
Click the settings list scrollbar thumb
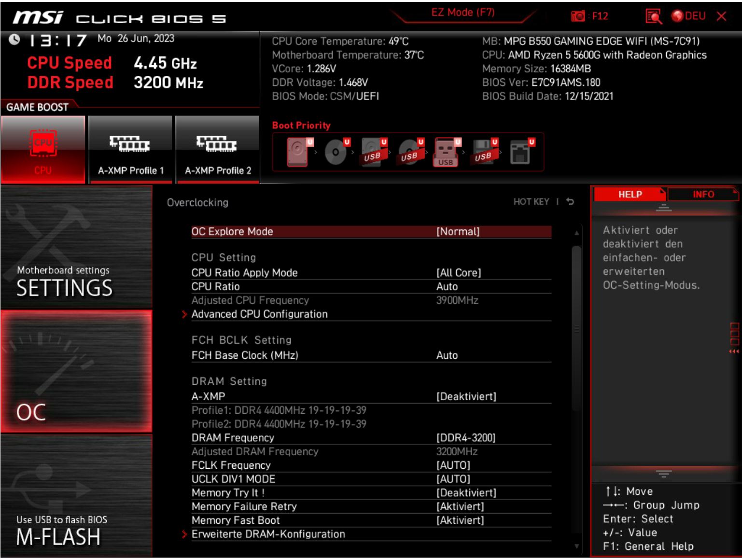(576, 328)
